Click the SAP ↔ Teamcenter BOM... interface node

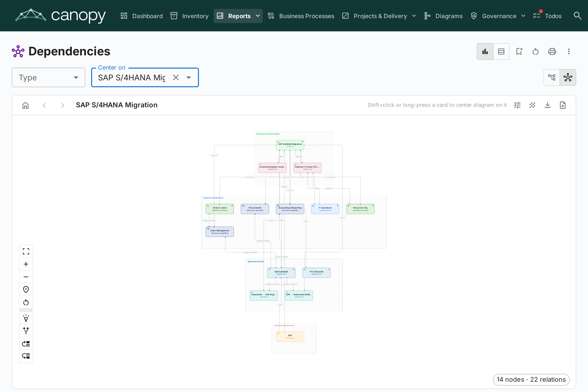pos(299,295)
